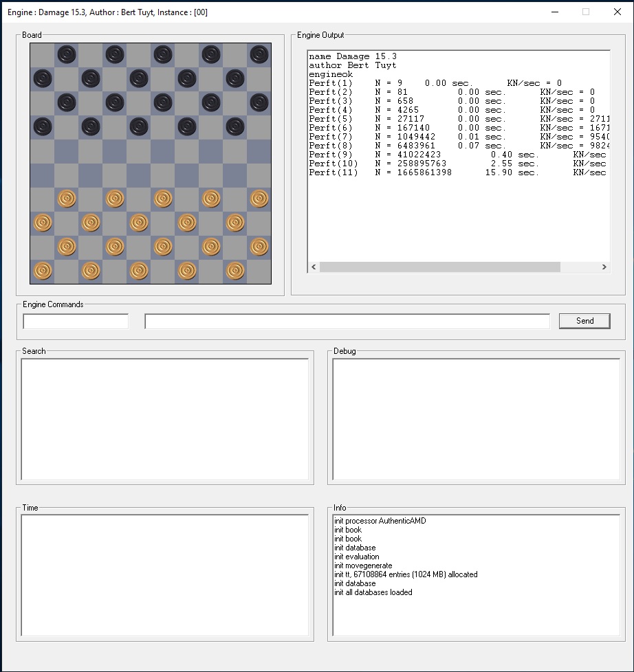Click leftmost white piece in seventh row
634x672 pixels.
coord(67,199)
